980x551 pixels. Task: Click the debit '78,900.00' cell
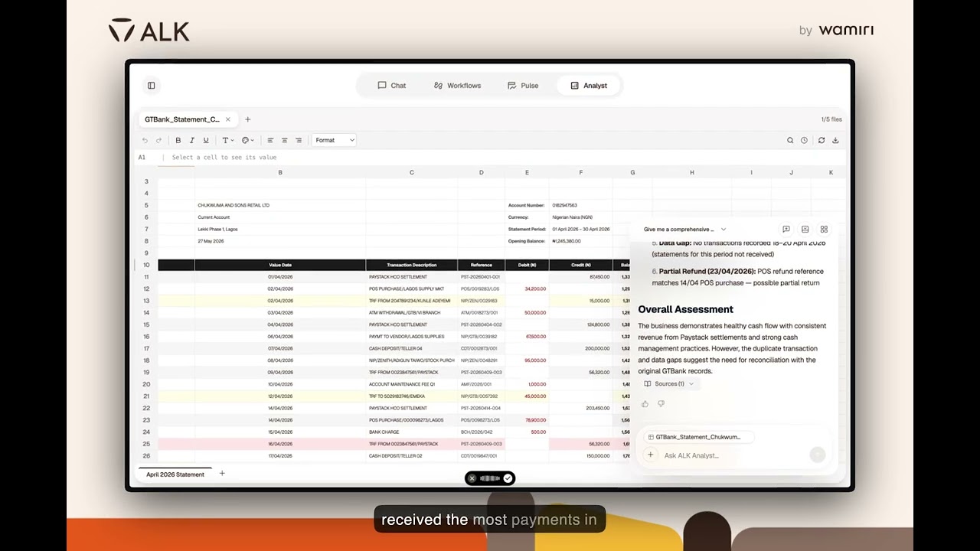[527, 420]
